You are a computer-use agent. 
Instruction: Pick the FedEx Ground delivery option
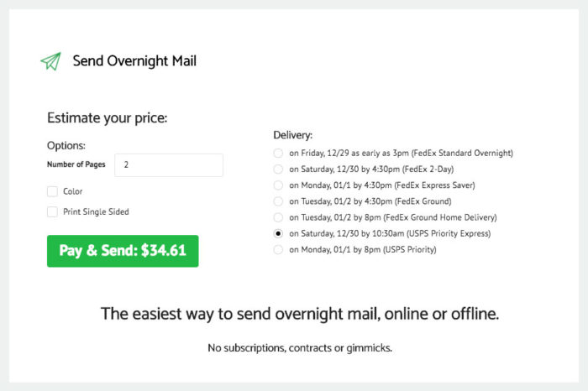(x=278, y=201)
